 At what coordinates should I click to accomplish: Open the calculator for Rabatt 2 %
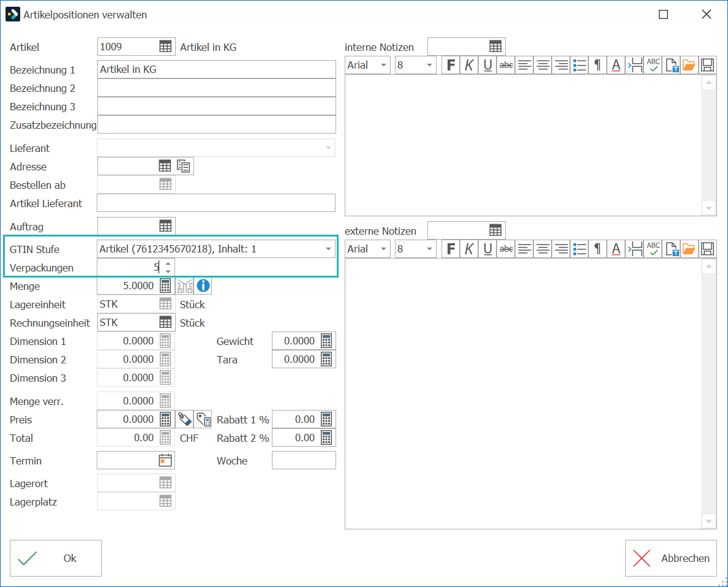[326, 438]
